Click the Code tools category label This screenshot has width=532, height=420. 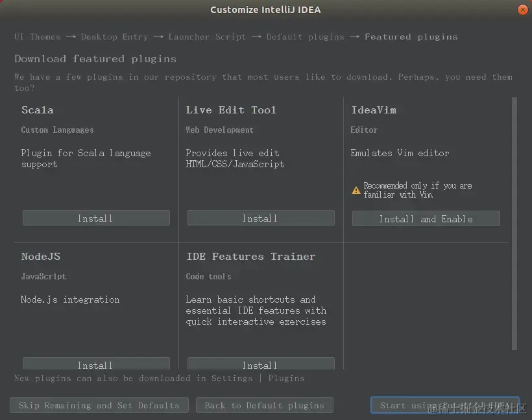point(208,276)
